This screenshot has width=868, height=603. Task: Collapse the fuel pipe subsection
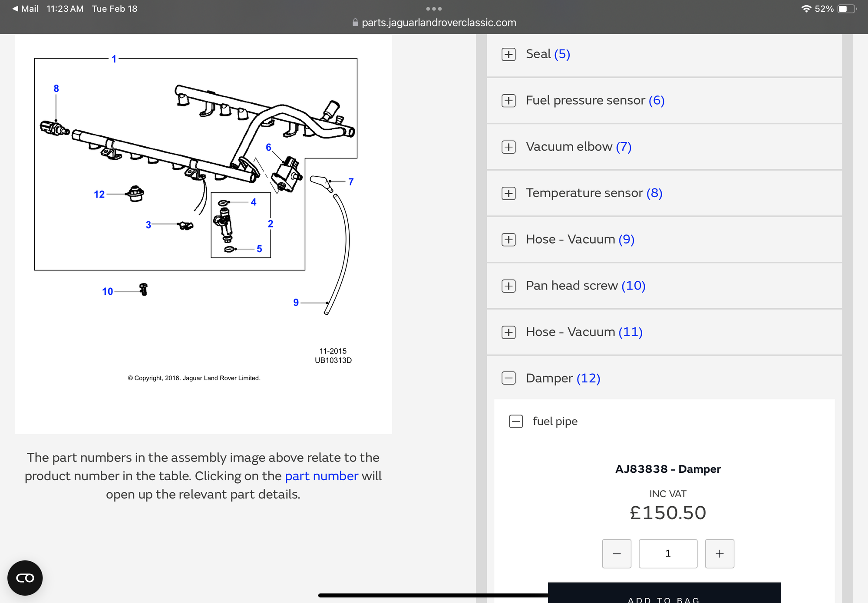click(x=516, y=421)
